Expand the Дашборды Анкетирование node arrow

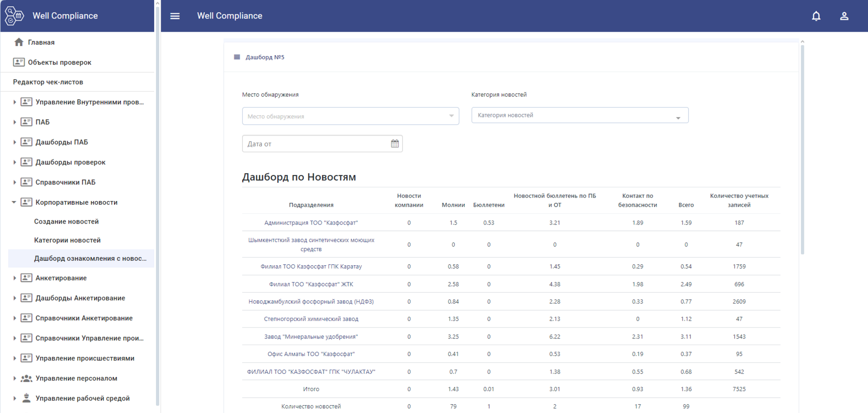[x=14, y=298]
